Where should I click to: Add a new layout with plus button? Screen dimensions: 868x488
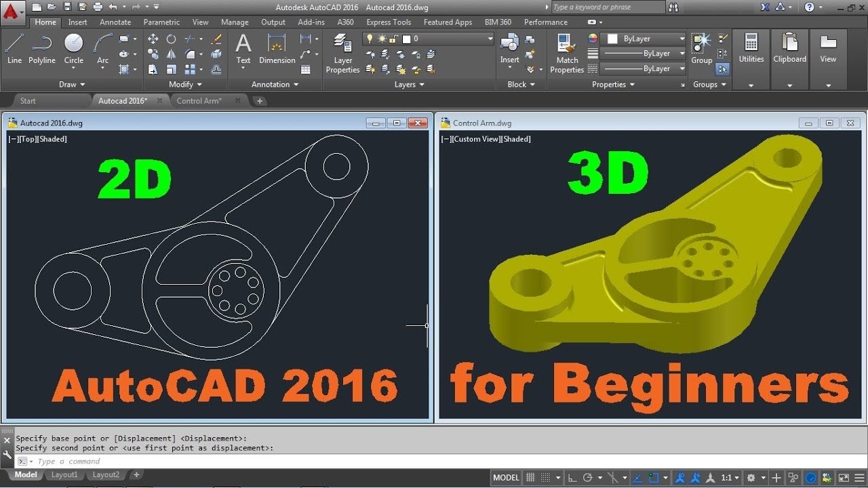(x=136, y=475)
